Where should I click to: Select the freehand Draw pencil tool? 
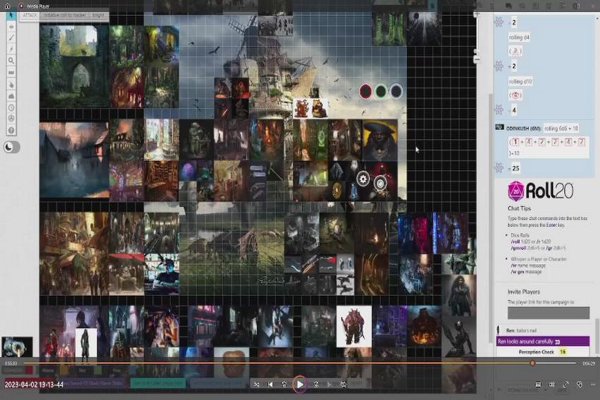[x=11, y=38]
